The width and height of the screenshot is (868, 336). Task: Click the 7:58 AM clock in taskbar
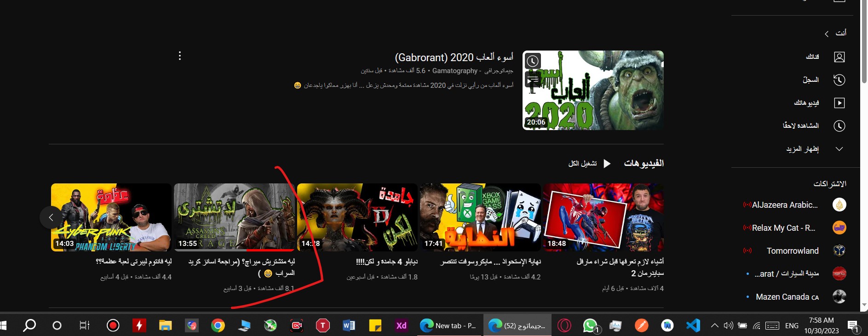point(822,320)
